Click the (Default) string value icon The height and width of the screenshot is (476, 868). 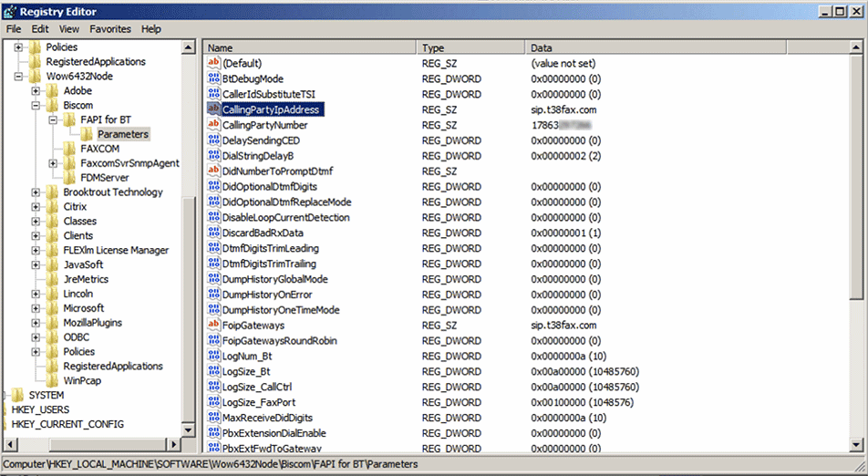(213, 63)
